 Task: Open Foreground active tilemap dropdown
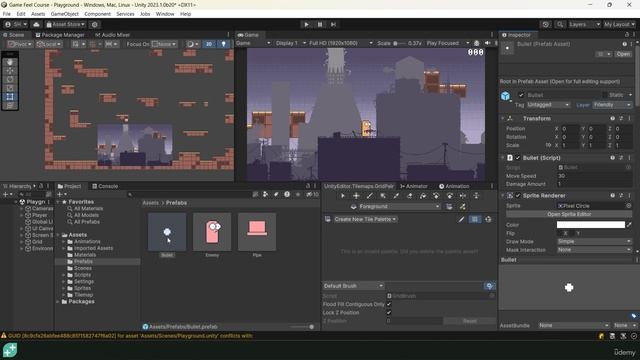click(x=395, y=207)
